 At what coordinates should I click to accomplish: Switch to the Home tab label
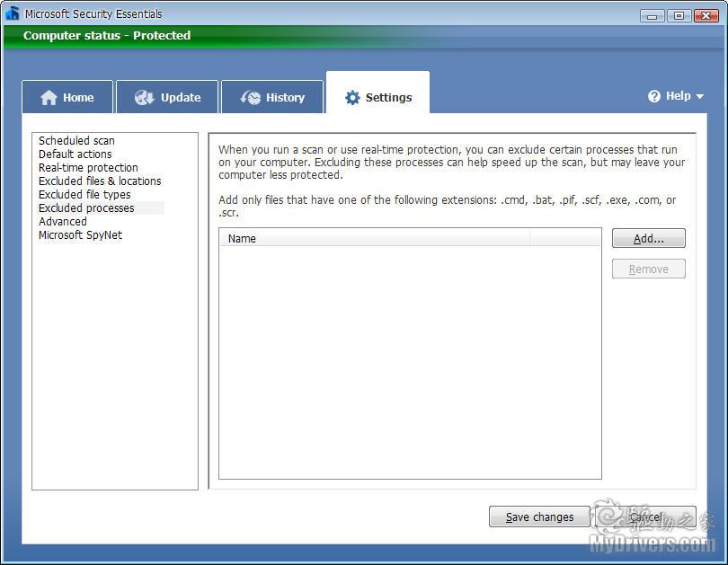click(78, 97)
